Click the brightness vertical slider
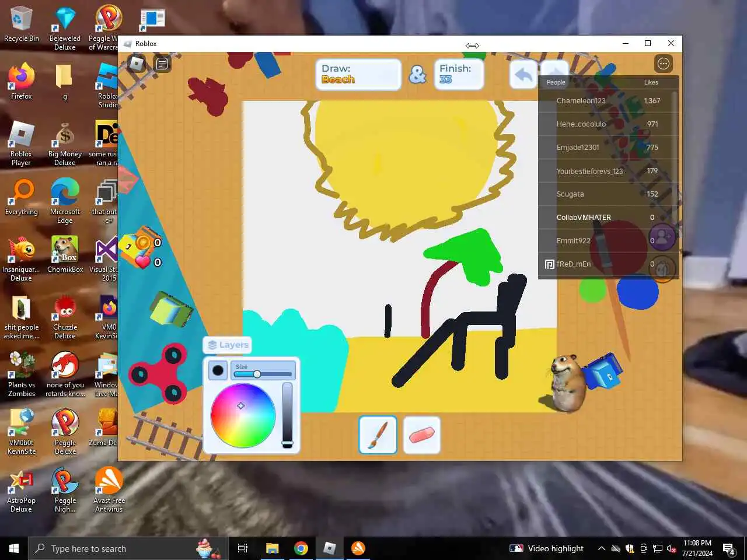The image size is (747, 560). pos(287,415)
